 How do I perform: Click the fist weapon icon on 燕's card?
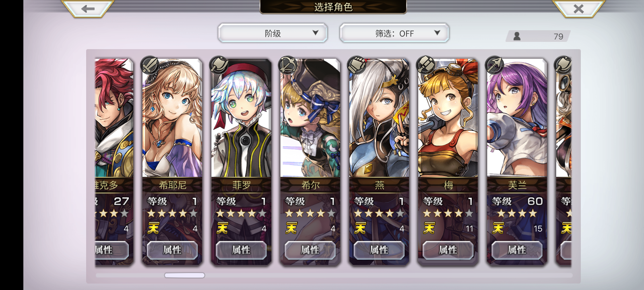pos(357,65)
